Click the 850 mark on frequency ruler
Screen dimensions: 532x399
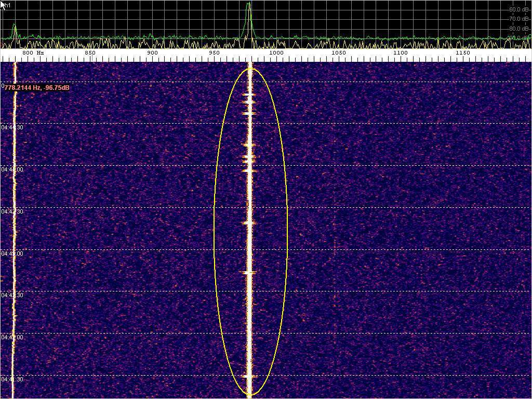(90, 53)
